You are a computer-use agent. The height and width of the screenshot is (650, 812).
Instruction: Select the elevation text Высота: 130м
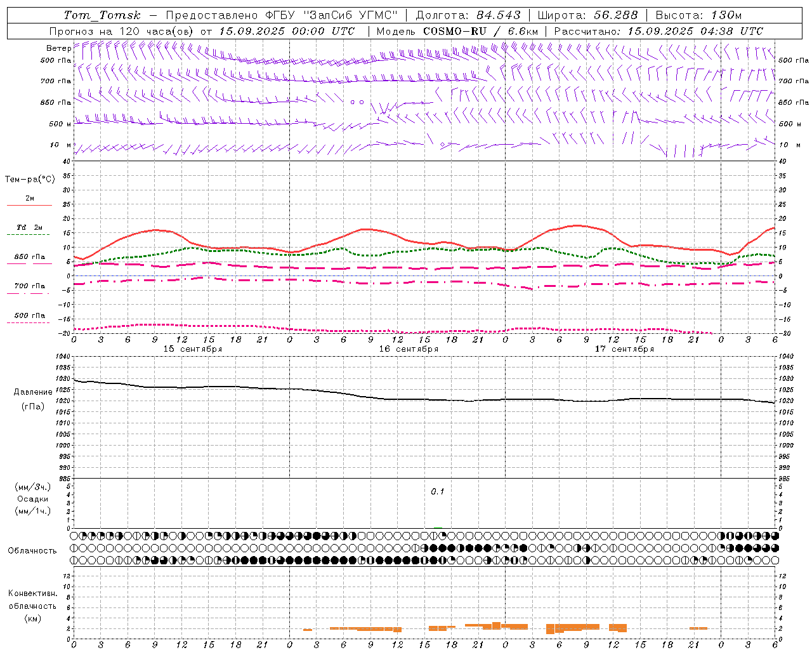point(699,15)
